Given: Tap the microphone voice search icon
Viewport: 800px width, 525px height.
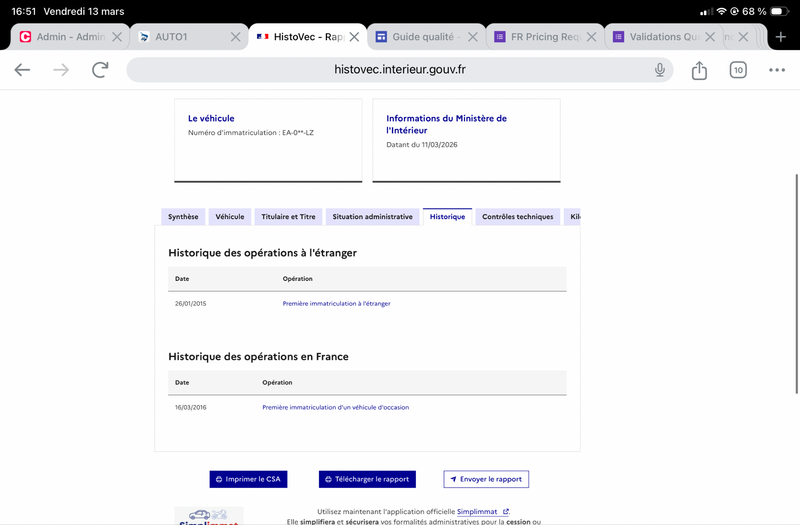Looking at the screenshot, I should click(660, 70).
